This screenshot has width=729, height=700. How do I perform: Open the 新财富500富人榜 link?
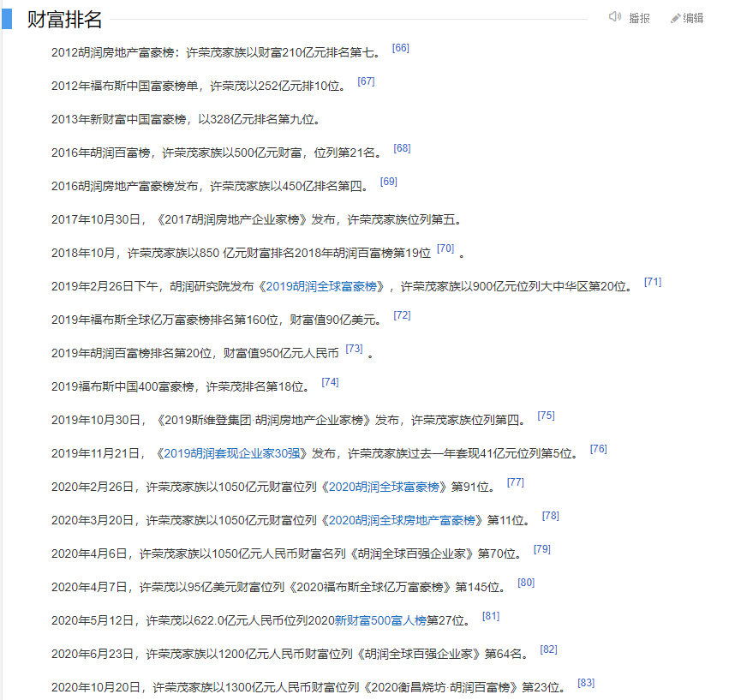click(x=380, y=621)
